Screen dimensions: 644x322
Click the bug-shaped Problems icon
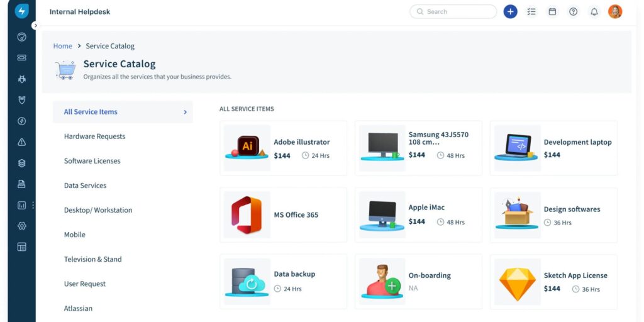tap(21, 79)
